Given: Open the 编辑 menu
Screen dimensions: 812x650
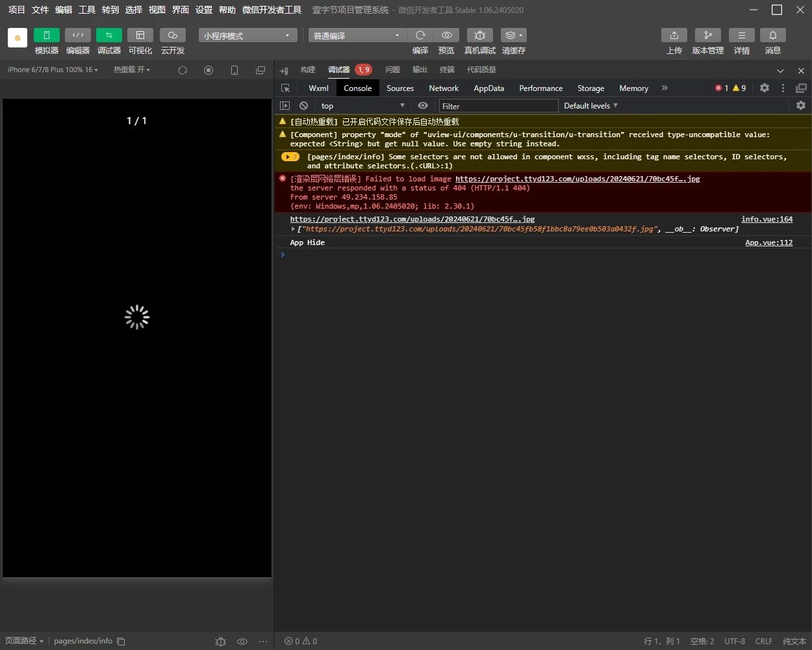Looking at the screenshot, I should [64, 10].
